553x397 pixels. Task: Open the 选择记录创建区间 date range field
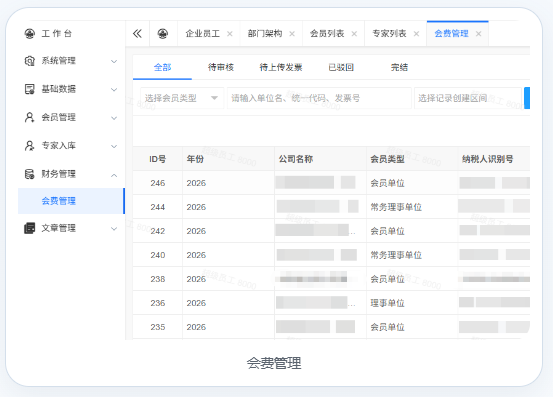(468, 98)
